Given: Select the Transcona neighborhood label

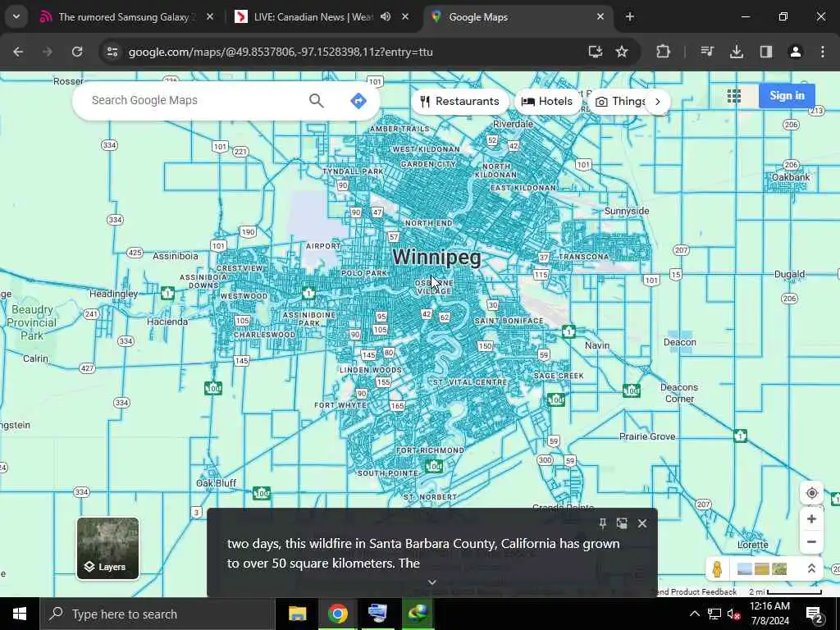Looking at the screenshot, I should (583, 257).
